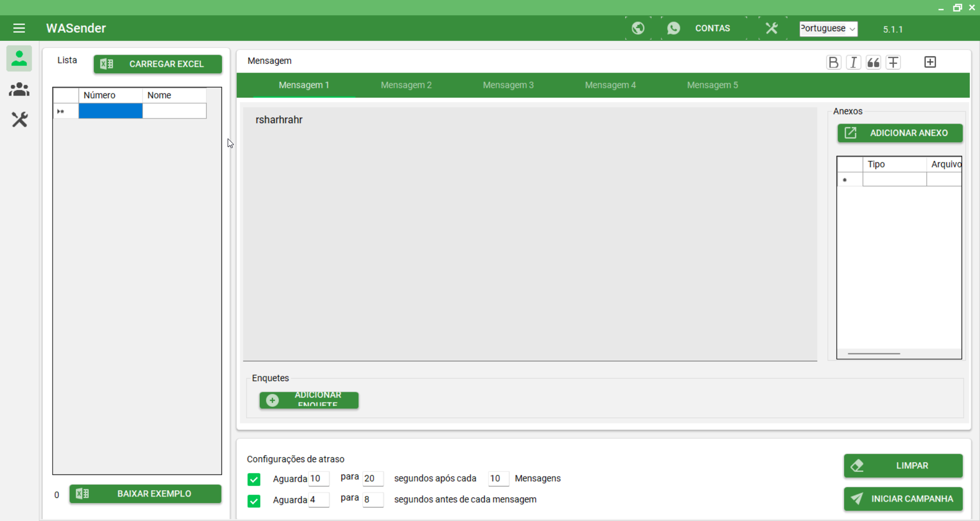This screenshot has height=521, width=980.
Task: Switch to Mensagem 5 tab
Action: tap(713, 85)
